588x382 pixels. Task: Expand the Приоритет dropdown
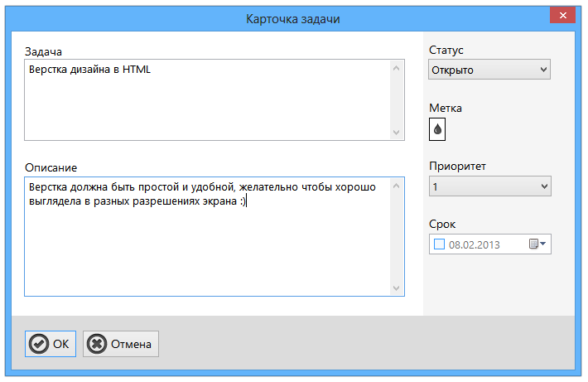tap(489, 186)
